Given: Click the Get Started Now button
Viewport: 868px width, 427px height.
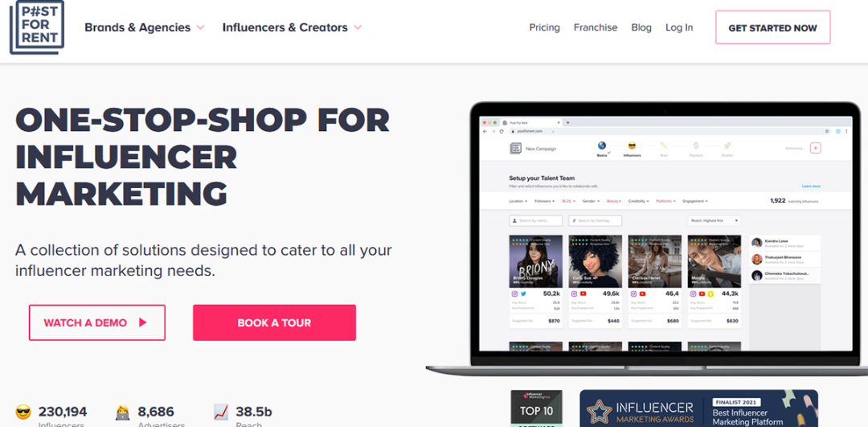Looking at the screenshot, I should click(x=773, y=27).
